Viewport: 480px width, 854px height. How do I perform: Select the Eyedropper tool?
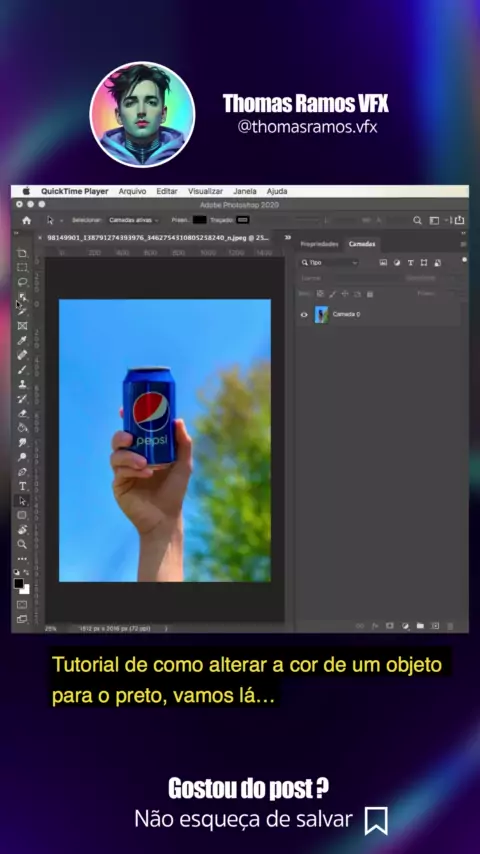[x=22, y=340]
